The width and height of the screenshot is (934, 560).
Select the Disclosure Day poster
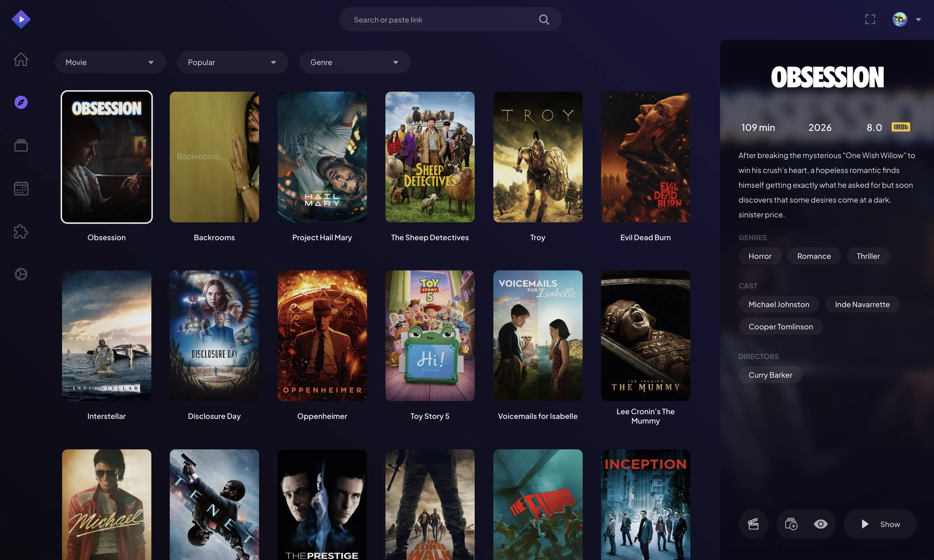pos(215,336)
